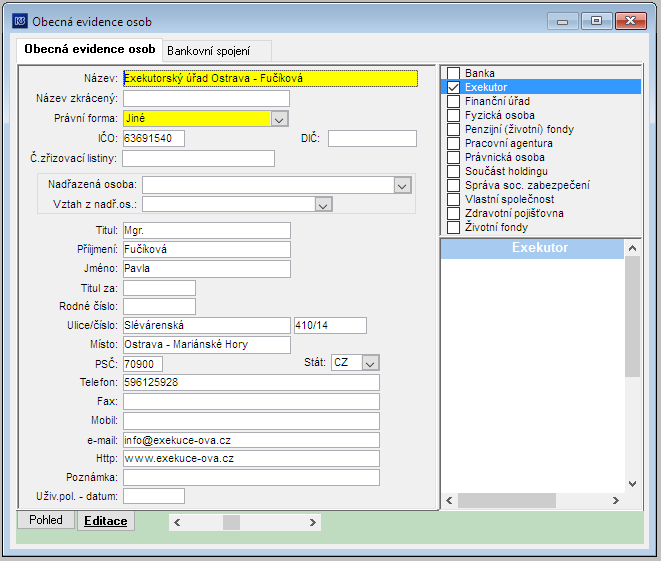The image size is (661, 561).
Task: Click the Poznámka field
Action: (251, 478)
